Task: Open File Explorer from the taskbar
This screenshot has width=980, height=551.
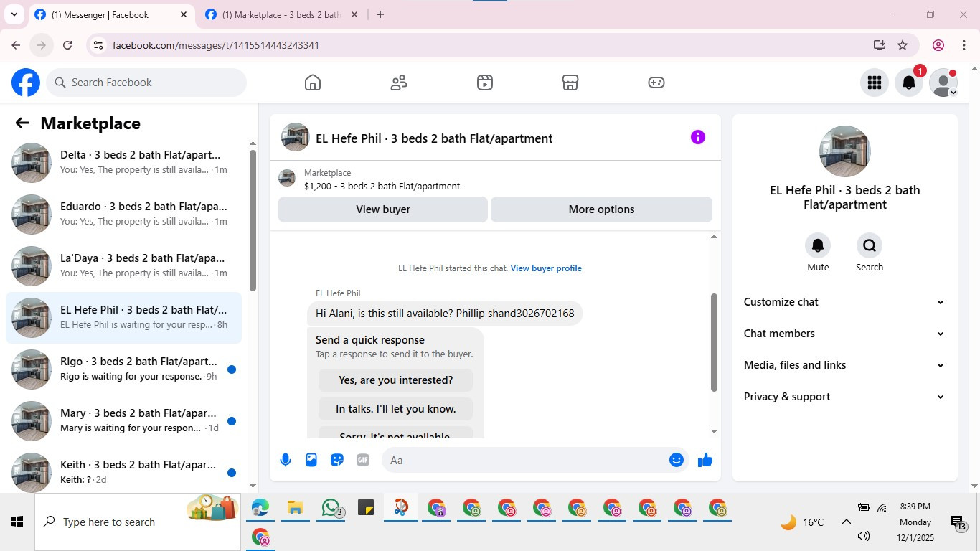Action: [295, 508]
